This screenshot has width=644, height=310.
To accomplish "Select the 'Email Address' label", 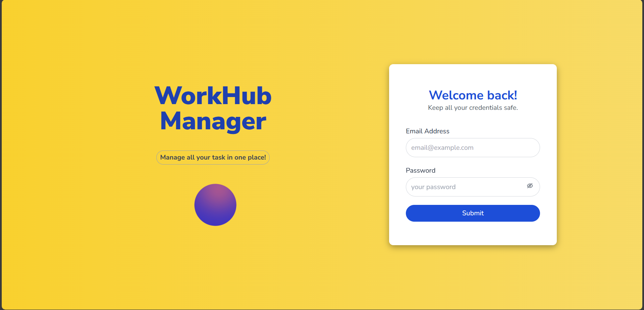I will pos(427,131).
